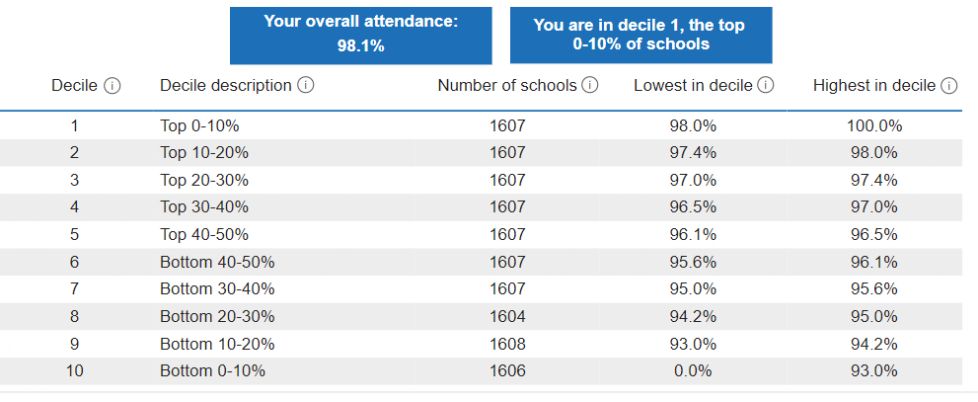978x402 pixels.
Task: Select the Bottom 40-50% row
Action: click(x=481, y=262)
